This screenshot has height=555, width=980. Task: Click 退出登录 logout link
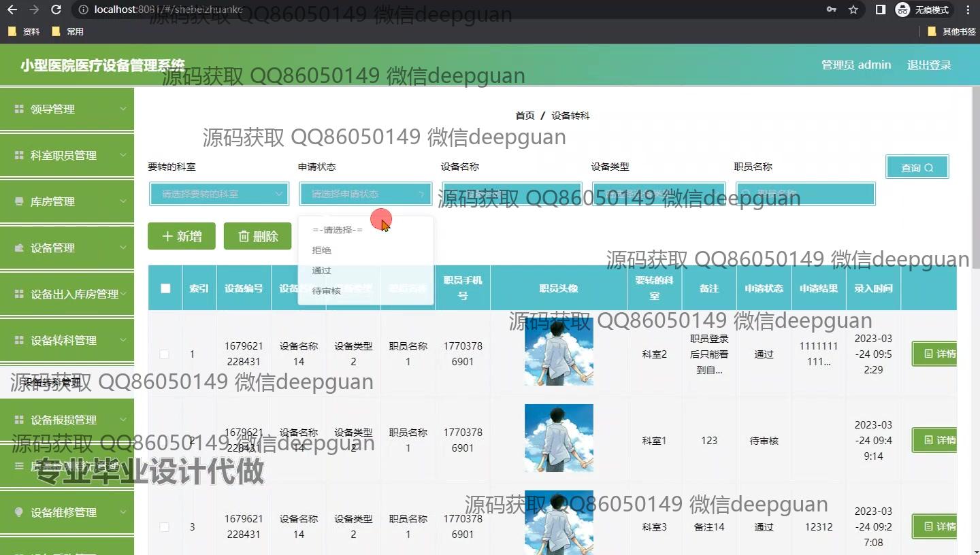pos(929,65)
